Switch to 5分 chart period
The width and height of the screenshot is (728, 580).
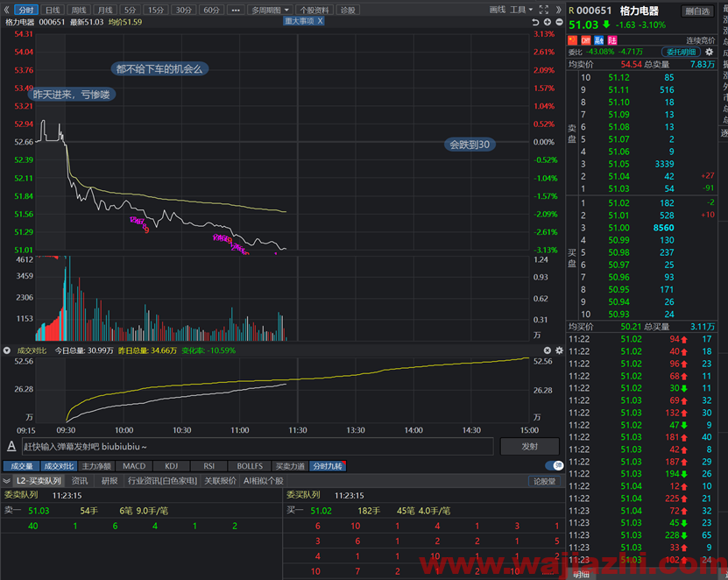[x=130, y=10]
